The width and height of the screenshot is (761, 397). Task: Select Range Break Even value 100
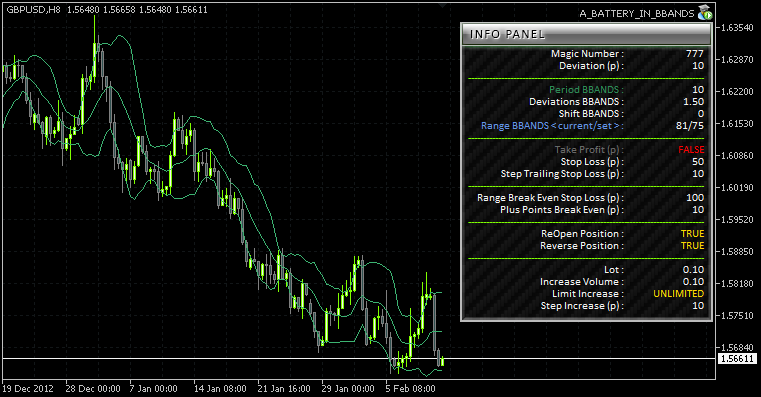pos(695,198)
